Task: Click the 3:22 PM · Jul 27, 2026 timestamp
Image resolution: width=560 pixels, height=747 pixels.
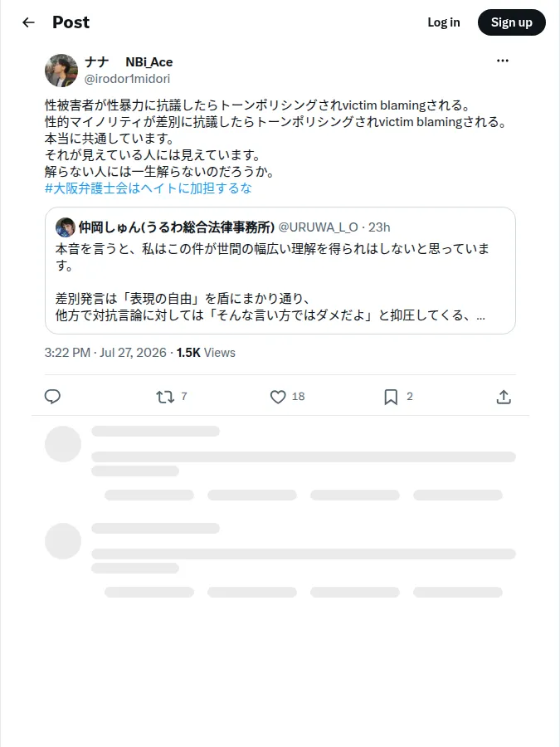Action: (x=105, y=353)
